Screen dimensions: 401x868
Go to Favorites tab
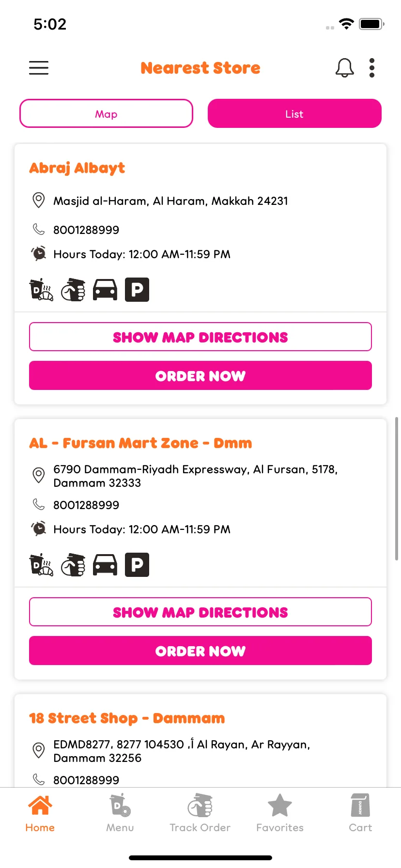pyautogui.click(x=280, y=813)
